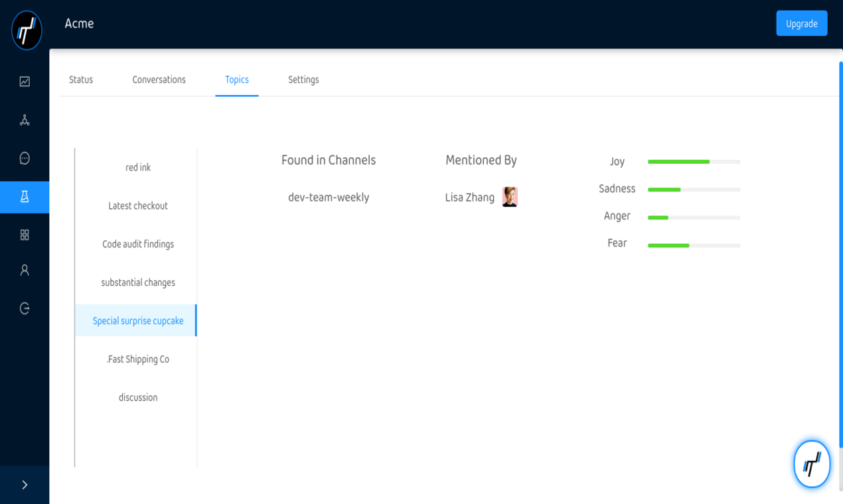The width and height of the screenshot is (843, 504).
Task: Switch to the Status tab
Action: coord(80,80)
